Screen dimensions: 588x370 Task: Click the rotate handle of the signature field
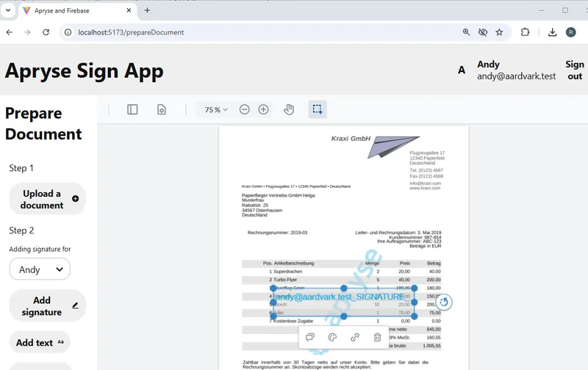tap(444, 302)
